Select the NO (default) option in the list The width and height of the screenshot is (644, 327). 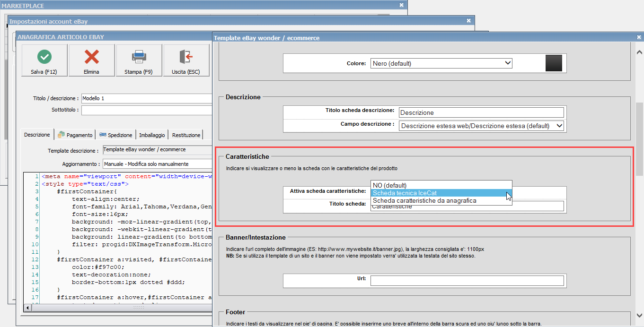pos(441,185)
